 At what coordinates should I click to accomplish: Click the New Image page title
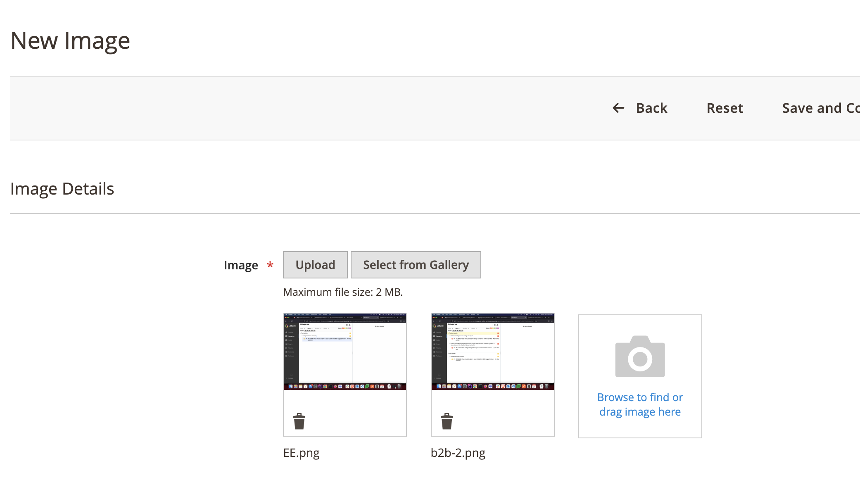(70, 41)
